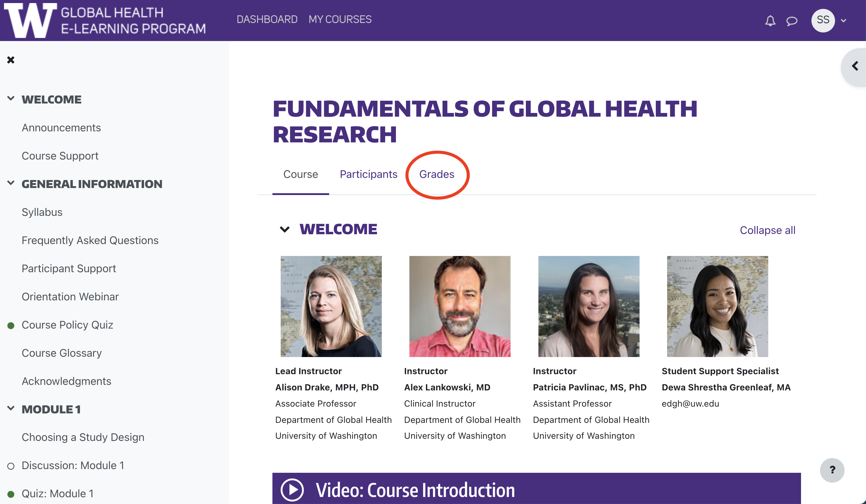Open Frequently Asked Questions
866x504 pixels.
coord(90,240)
